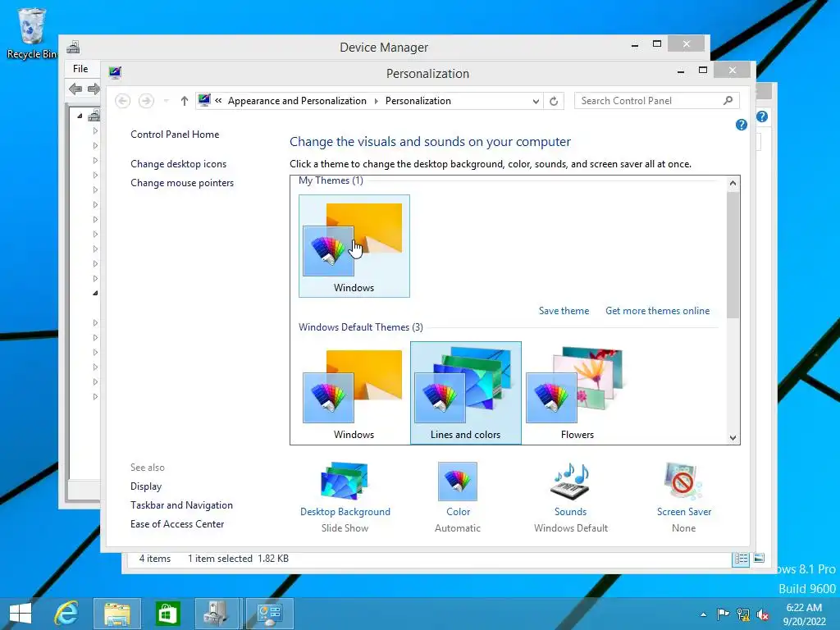This screenshot has height=630, width=840.
Task: Click the theme list scrollbar thumb
Action: (x=733, y=254)
